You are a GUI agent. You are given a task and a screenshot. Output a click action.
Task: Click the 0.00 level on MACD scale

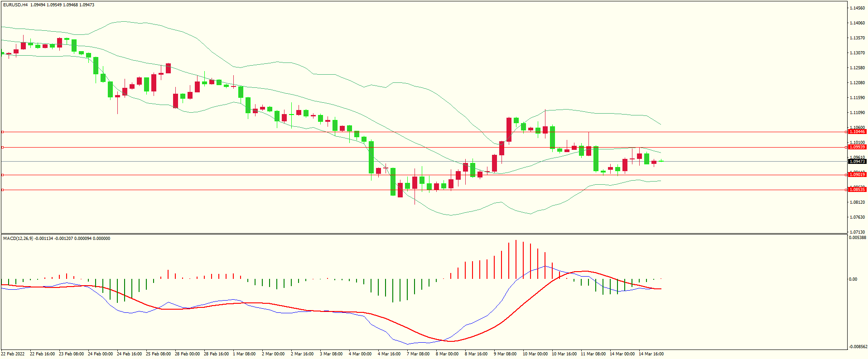(853, 279)
